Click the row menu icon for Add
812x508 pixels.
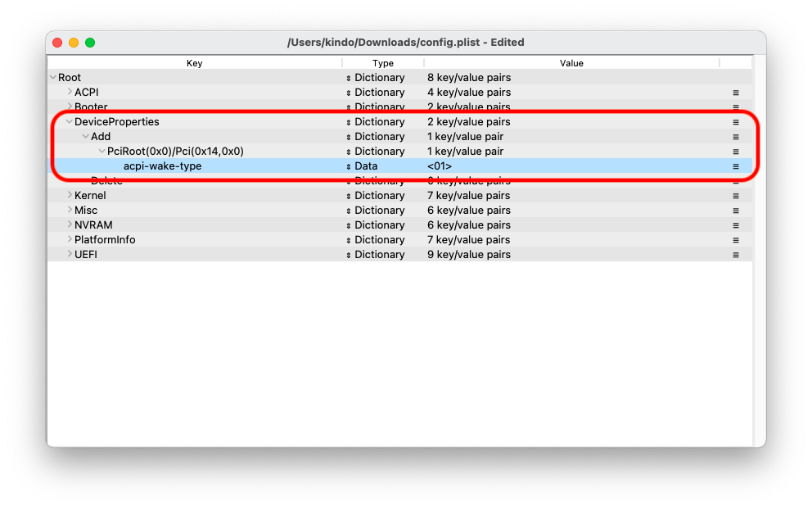coord(735,137)
